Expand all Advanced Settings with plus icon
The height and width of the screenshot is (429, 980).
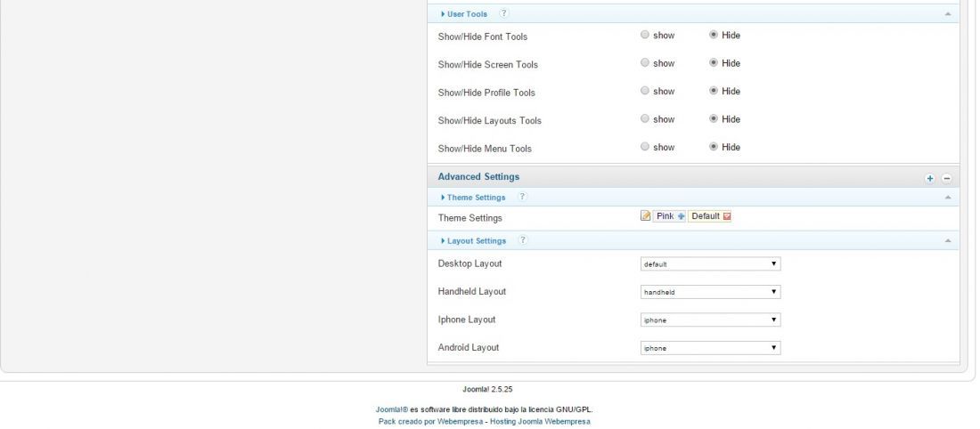[x=930, y=179]
